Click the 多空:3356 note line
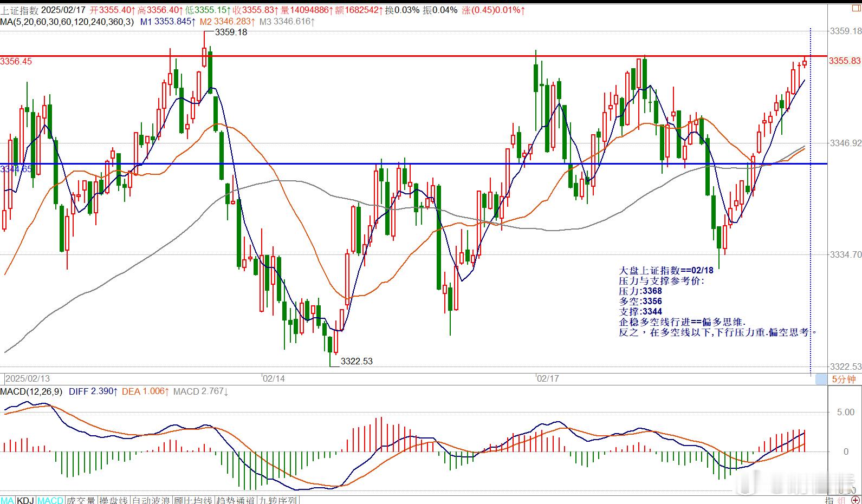Image resolution: width=862 pixels, height=504 pixels. pos(640,301)
